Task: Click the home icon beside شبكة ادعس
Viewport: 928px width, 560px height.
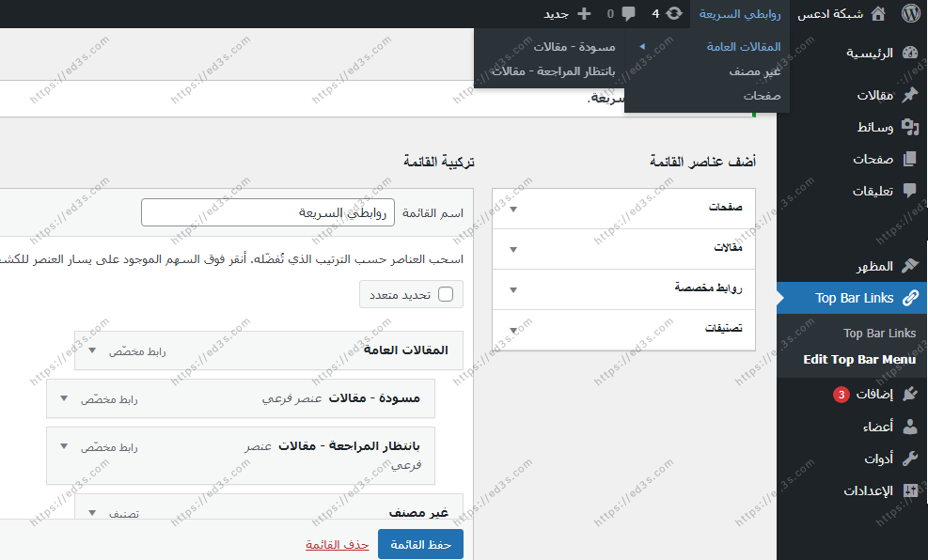Action: coord(879,13)
